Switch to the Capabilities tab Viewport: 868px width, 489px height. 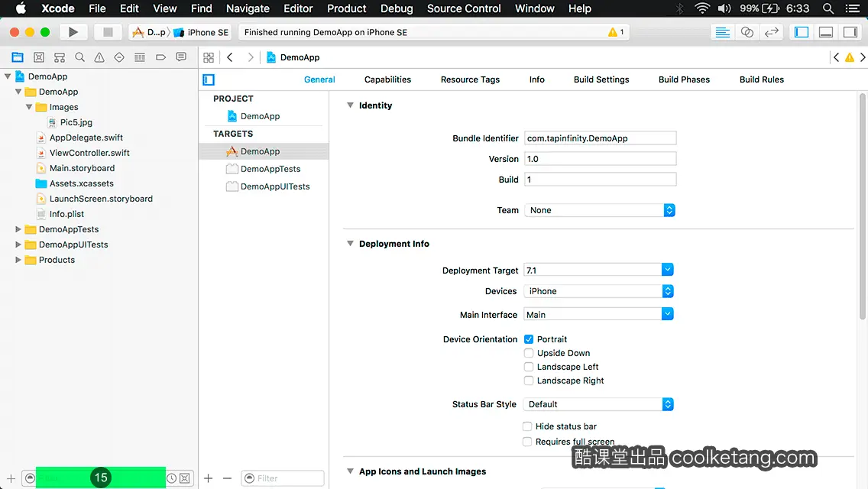tap(387, 79)
